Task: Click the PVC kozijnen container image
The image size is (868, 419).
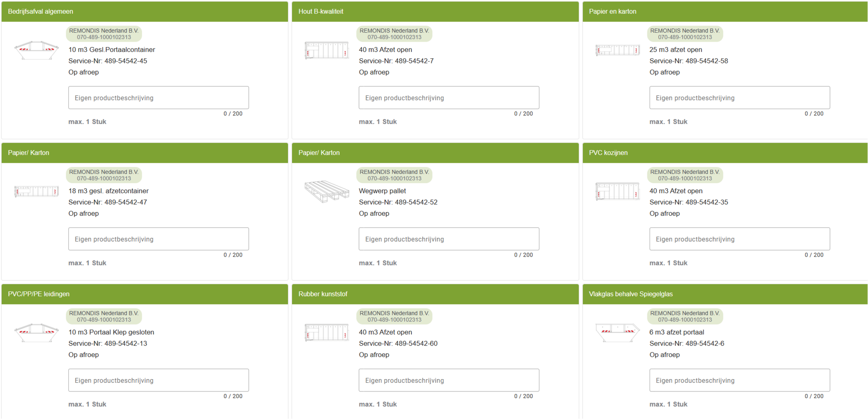Action: point(617,191)
